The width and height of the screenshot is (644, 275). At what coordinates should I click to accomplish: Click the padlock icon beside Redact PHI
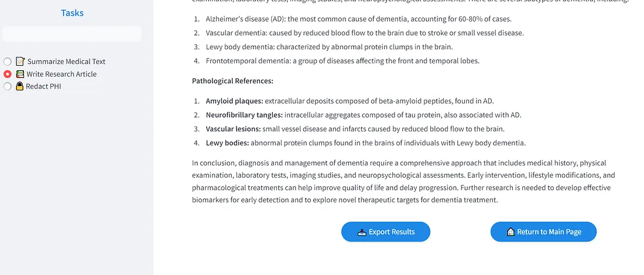pos(20,87)
